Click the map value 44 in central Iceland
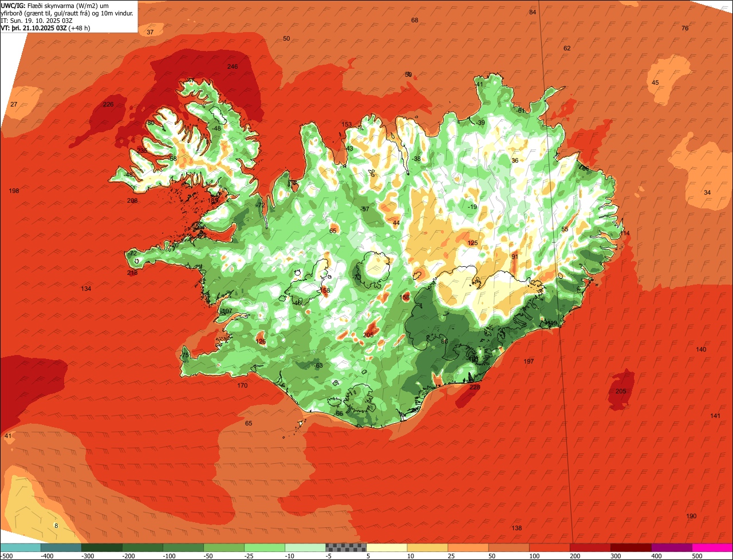Viewport: 733px width, 560px height. (396, 223)
